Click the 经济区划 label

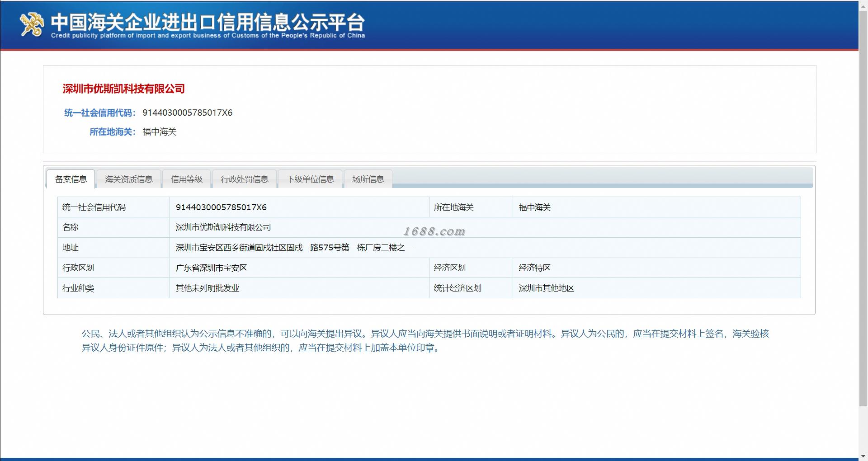pos(450,268)
